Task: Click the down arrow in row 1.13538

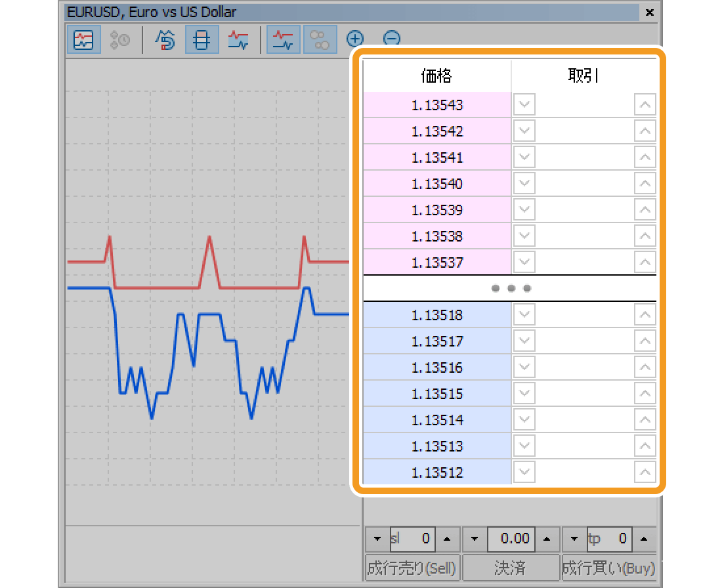Action: [x=524, y=236]
